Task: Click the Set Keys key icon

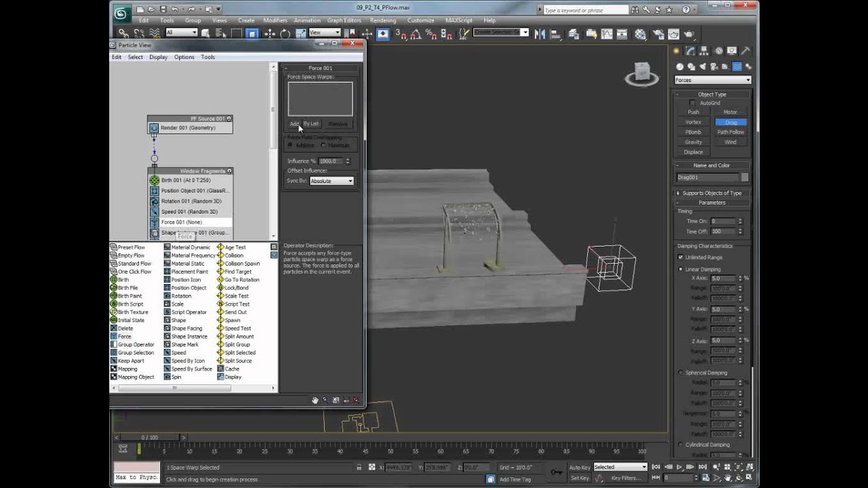Action: (556, 472)
